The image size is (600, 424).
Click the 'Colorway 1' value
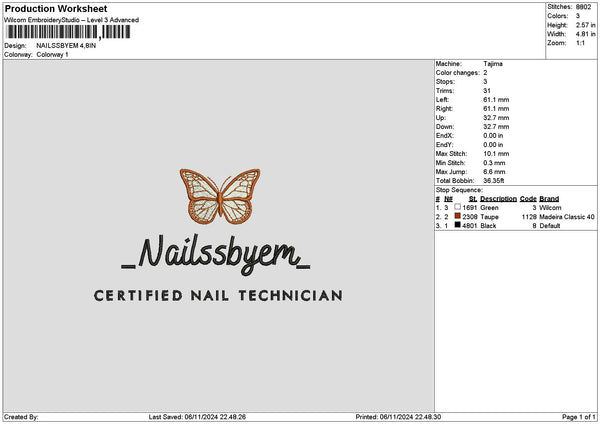coord(52,55)
